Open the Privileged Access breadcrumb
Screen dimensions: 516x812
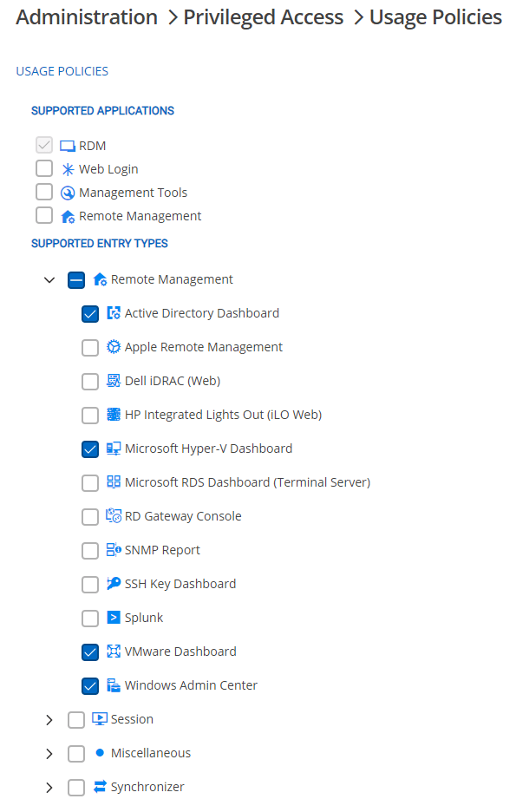(263, 17)
